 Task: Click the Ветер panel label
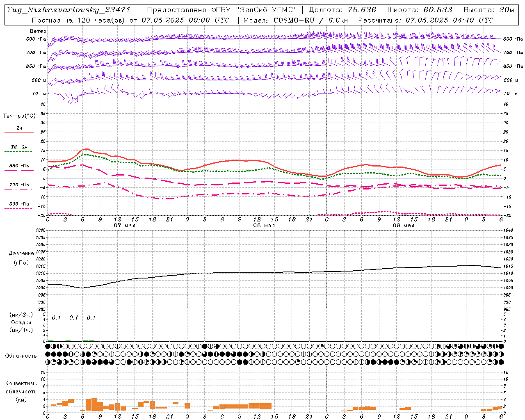coord(38,31)
